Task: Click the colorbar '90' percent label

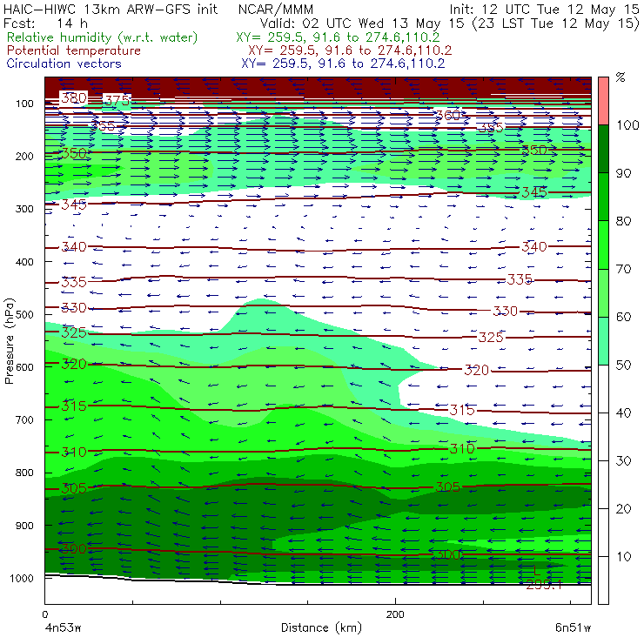Action: pyautogui.click(x=624, y=173)
